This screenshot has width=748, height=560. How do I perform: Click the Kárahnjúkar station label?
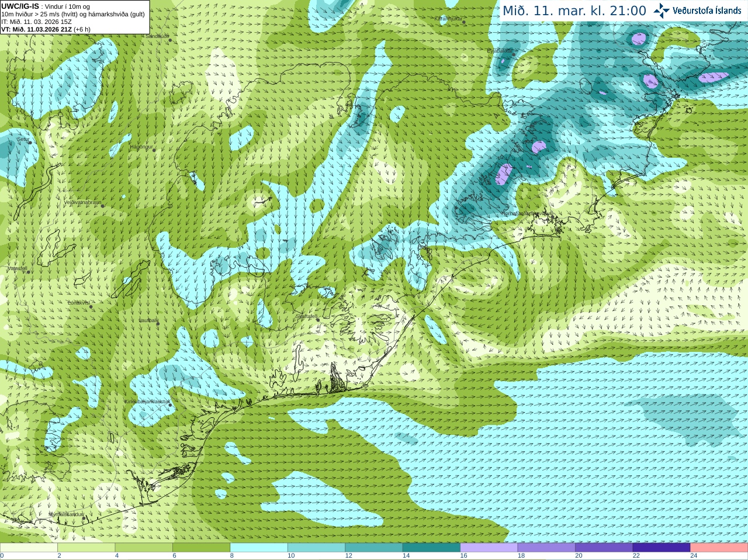point(448,19)
